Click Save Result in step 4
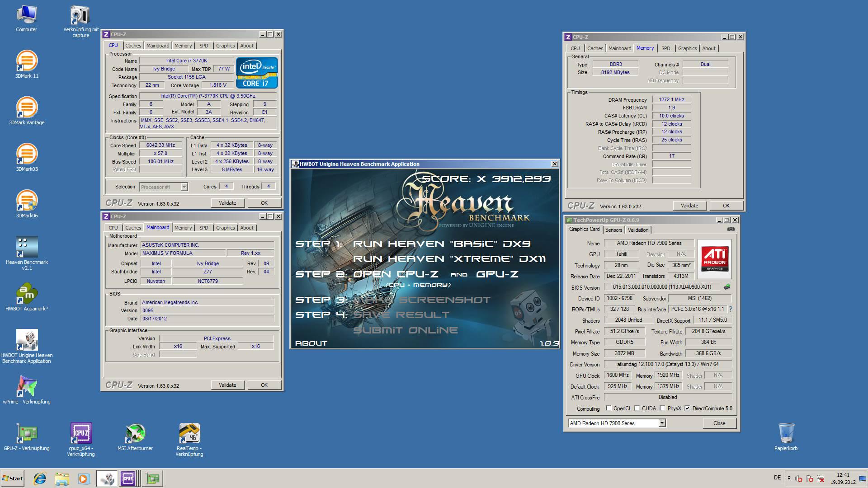Viewport: 868px width, 488px height. pyautogui.click(x=401, y=314)
